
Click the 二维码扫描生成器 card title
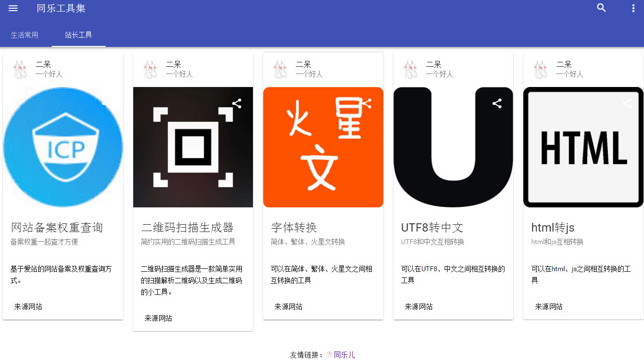click(187, 227)
